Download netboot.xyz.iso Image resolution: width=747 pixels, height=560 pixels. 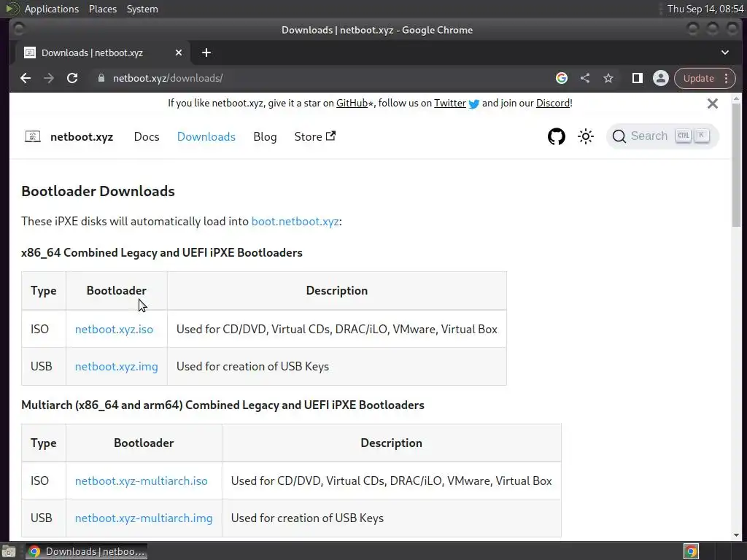[114, 329]
